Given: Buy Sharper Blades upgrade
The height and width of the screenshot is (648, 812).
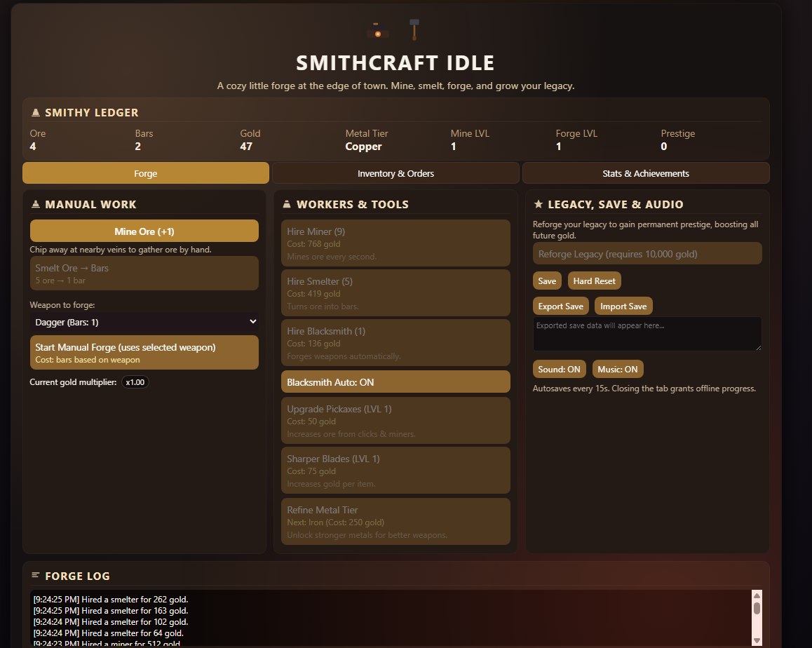Looking at the screenshot, I should click(395, 471).
